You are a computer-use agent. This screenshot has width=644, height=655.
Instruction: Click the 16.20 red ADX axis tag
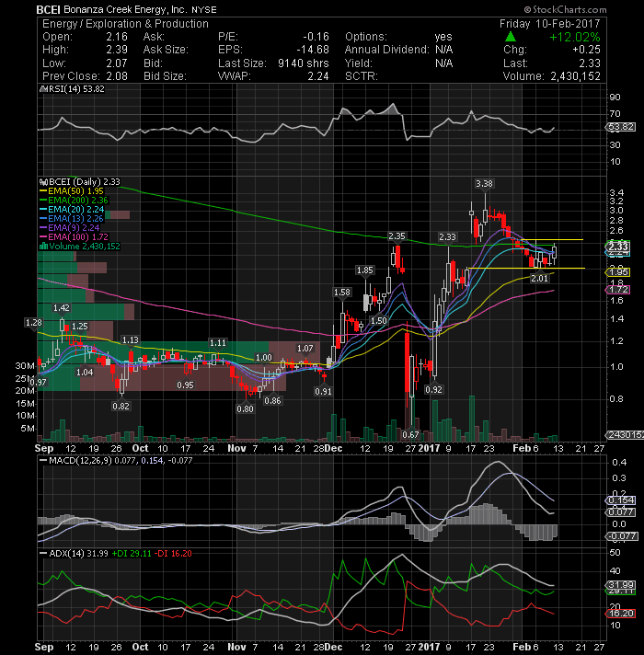click(x=621, y=614)
